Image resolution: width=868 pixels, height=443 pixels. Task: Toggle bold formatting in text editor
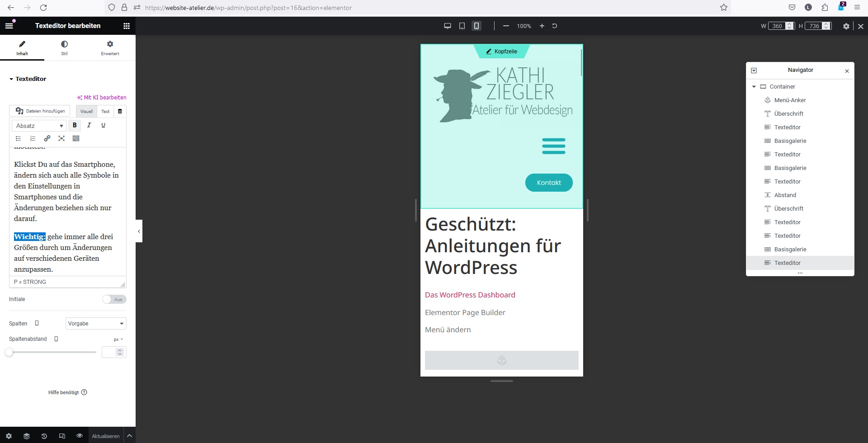pos(75,125)
